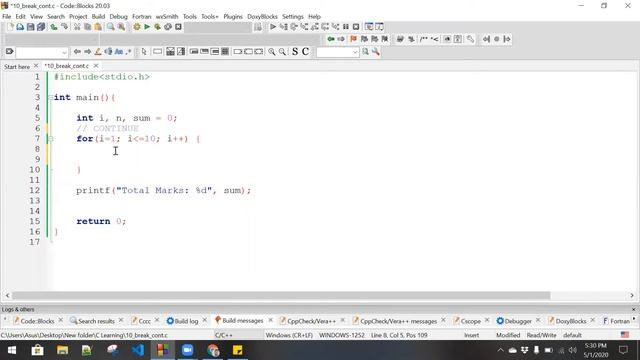Toggle highlight occurrences pencil icon
640x360 pixels.
pos(98,52)
